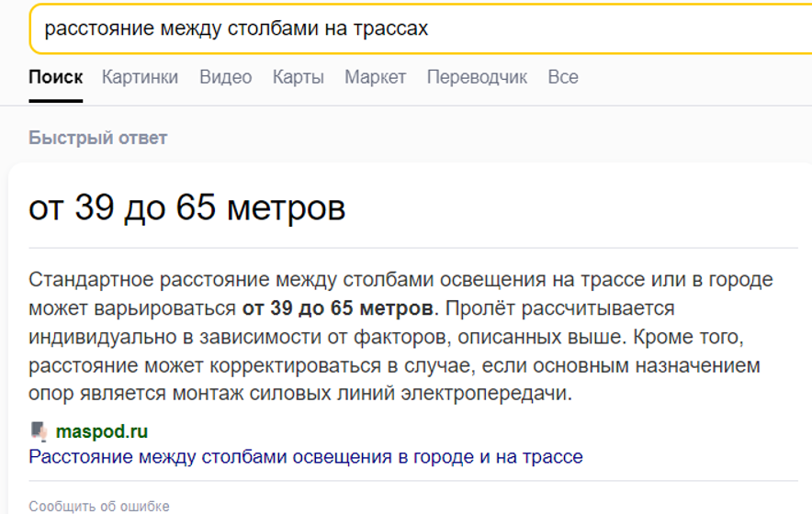The height and width of the screenshot is (514, 812).
Task: Focus the search query input field
Action: click(x=421, y=28)
